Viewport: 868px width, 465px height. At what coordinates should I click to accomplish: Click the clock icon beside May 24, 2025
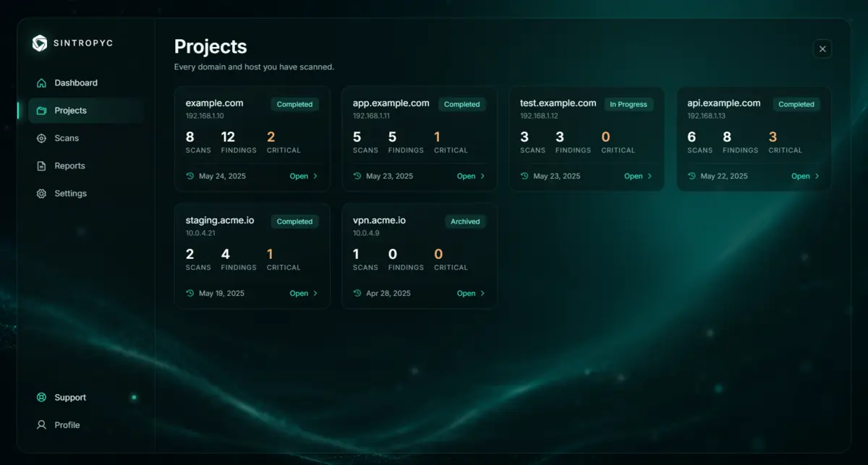click(x=190, y=176)
